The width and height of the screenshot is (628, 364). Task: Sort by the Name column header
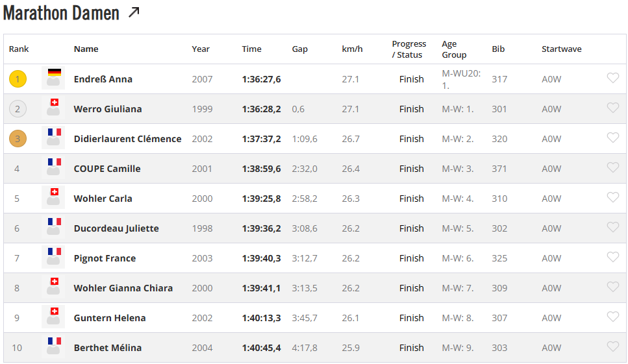[86, 49]
